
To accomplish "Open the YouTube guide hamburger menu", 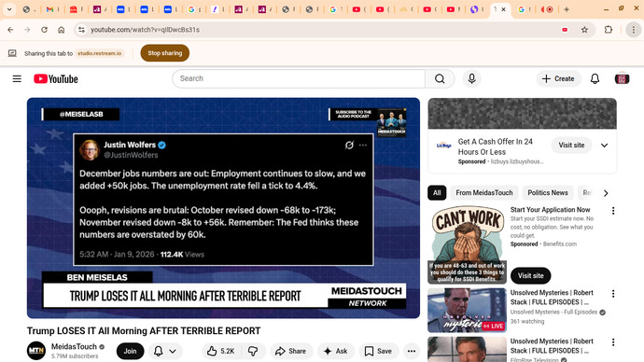I will pos(17,78).
